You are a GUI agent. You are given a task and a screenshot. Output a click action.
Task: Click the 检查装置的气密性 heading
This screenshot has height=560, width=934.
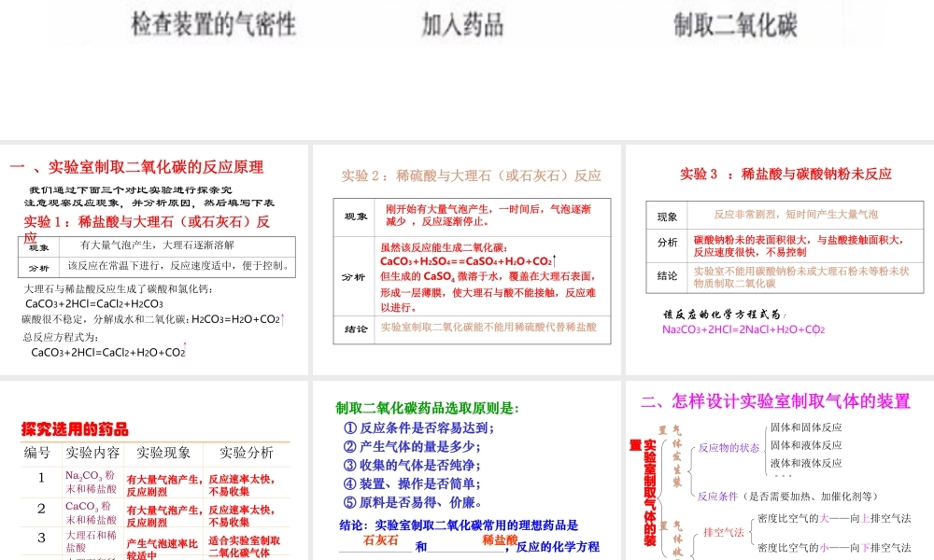pos(213,25)
